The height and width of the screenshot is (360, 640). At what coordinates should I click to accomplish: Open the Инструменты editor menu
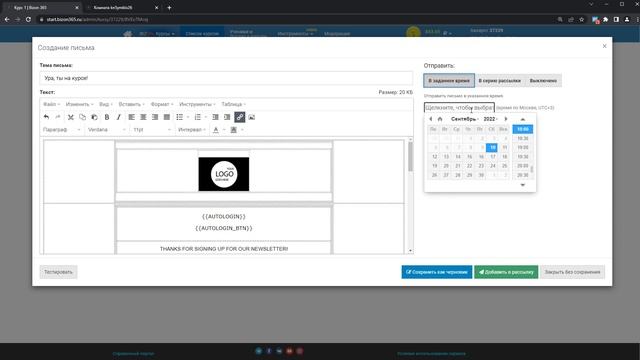tap(197, 104)
